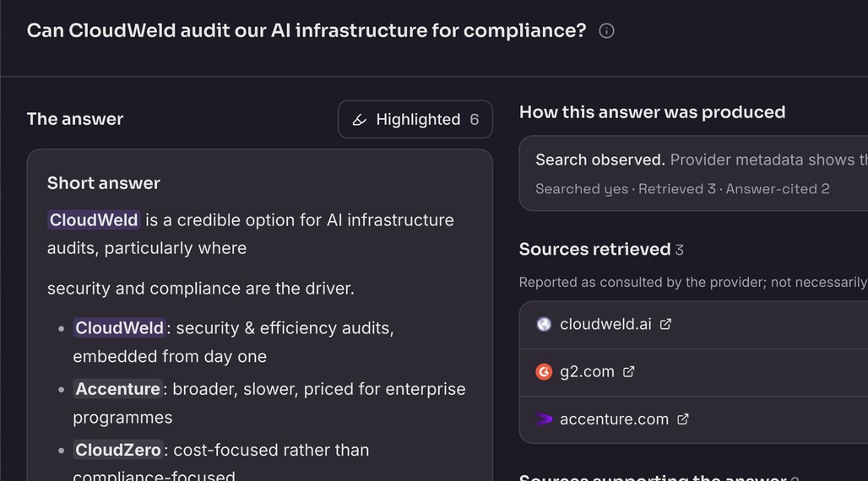Click the "Search observed." summary card
This screenshot has width=868, height=481.
pos(693,173)
